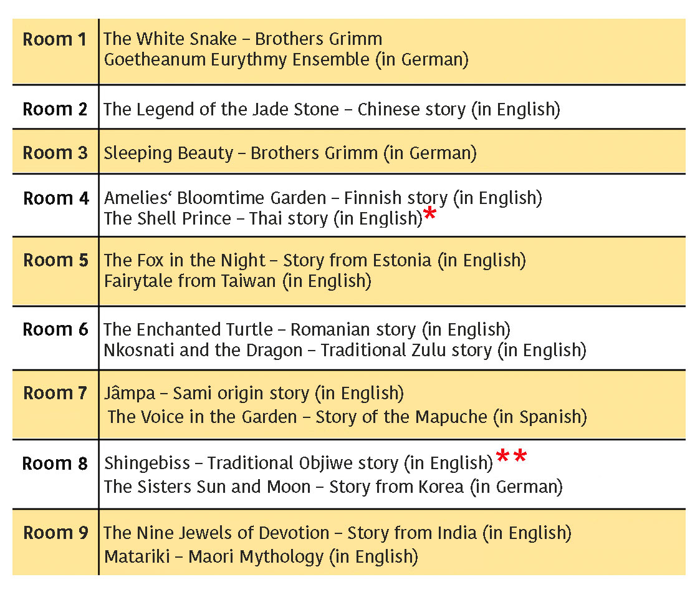The image size is (700, 597).
Task: Click The Sisters Sun and Moon line
Action: [x=333, y=486]
